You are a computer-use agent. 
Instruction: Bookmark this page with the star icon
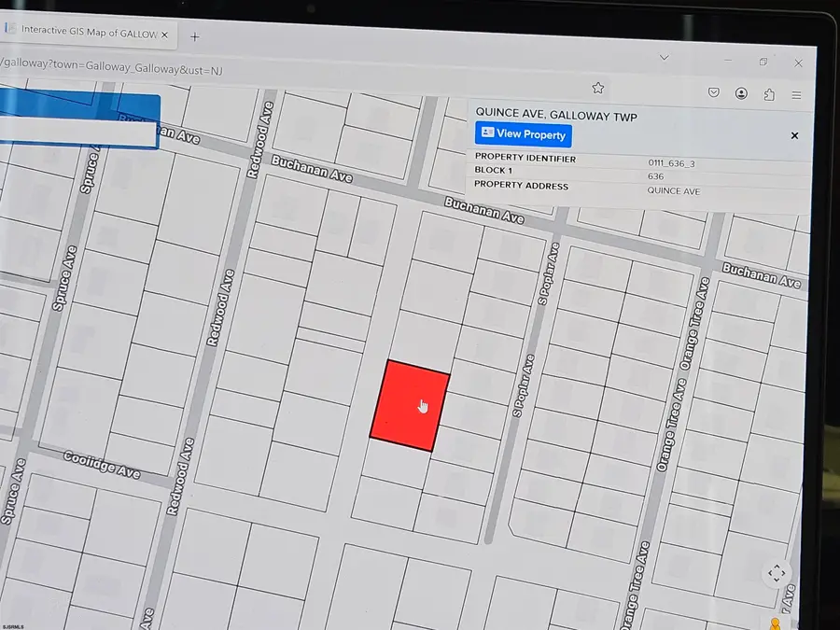[x=598, y=88]
